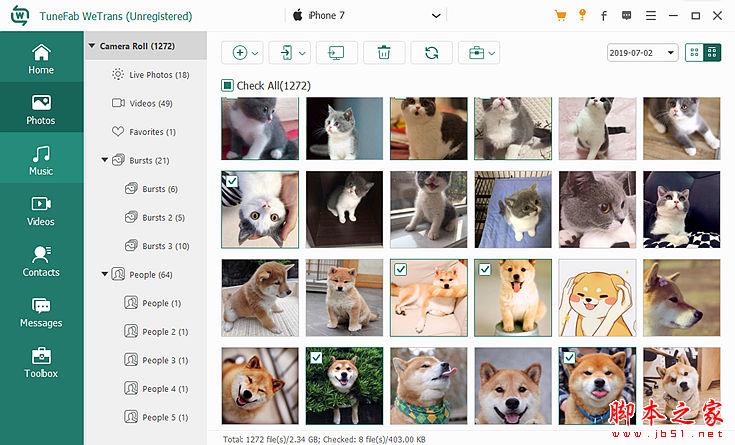Open the feedback chat icon

[x=627, y=15]
